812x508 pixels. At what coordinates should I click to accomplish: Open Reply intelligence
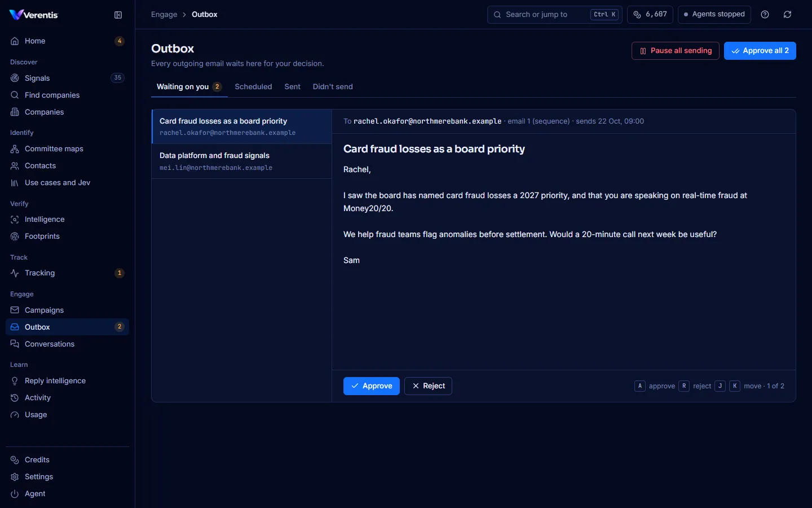(67, 380)
